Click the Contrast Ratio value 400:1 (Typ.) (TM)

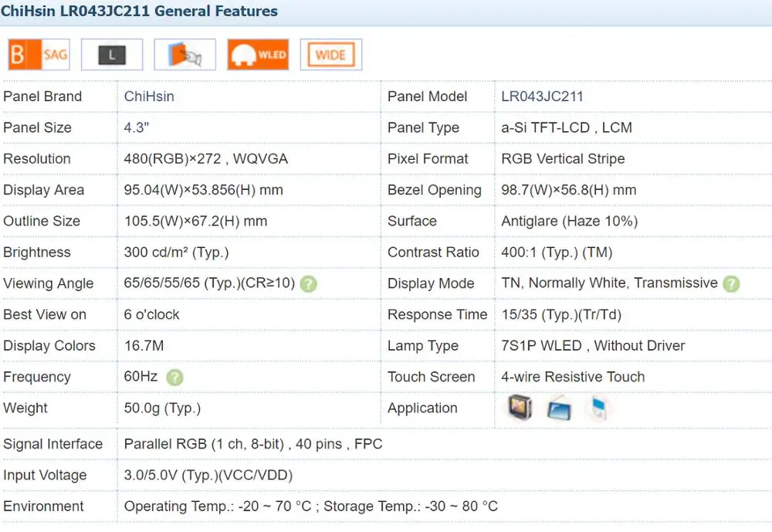pyautogui.click(x=557, y=252)
